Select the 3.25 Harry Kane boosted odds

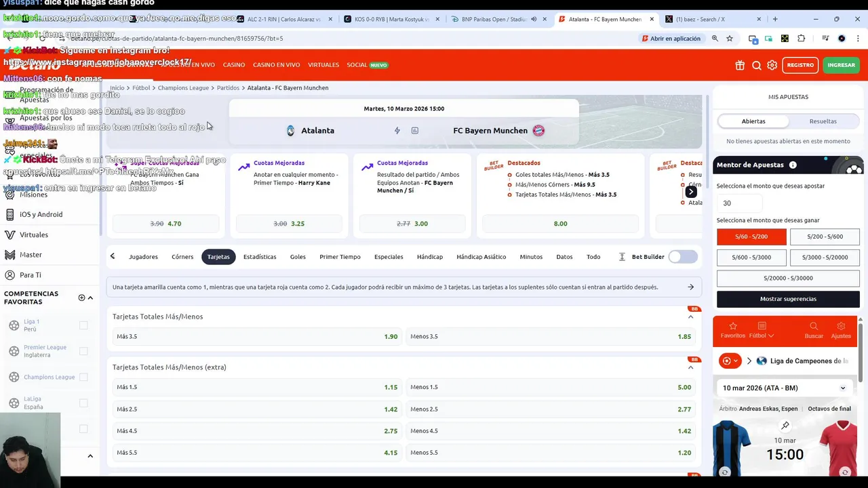coord(289,224)
